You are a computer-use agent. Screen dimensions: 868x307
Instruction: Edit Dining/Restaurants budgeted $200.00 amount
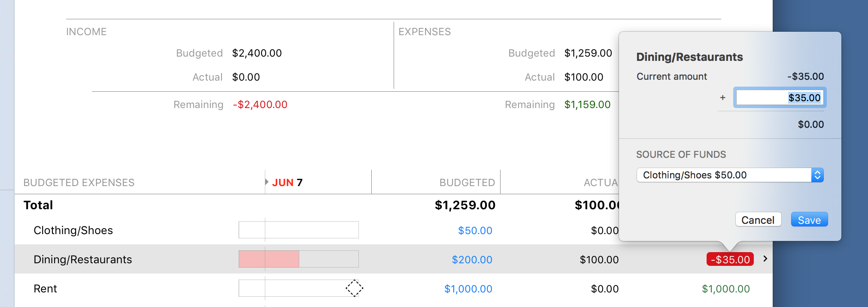[472, 260]
